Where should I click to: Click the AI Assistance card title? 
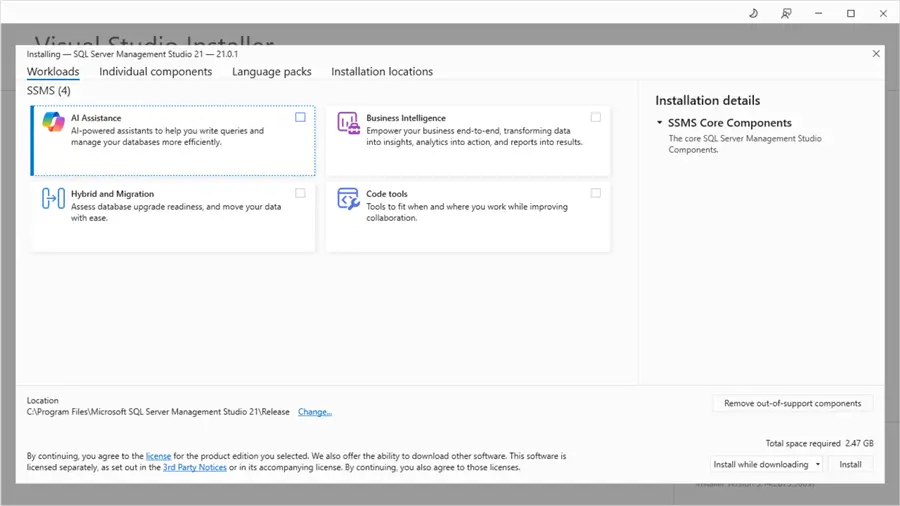[x=96, y=118]
